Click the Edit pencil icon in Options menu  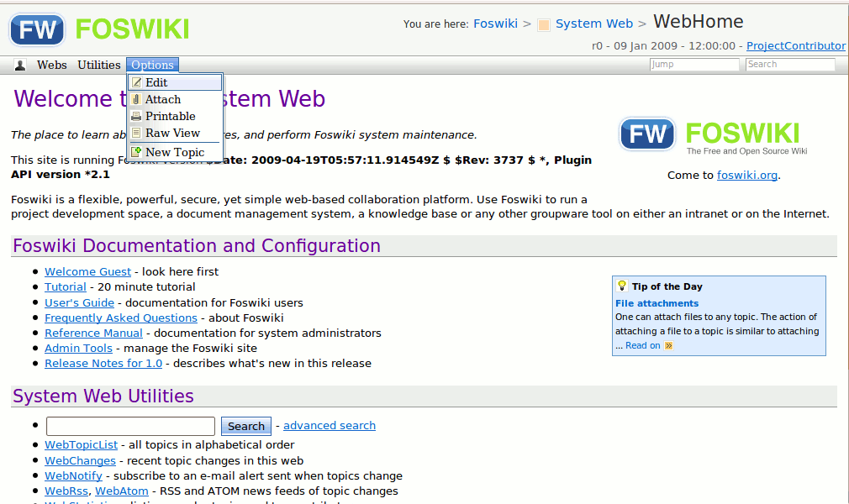click(136, 82)
